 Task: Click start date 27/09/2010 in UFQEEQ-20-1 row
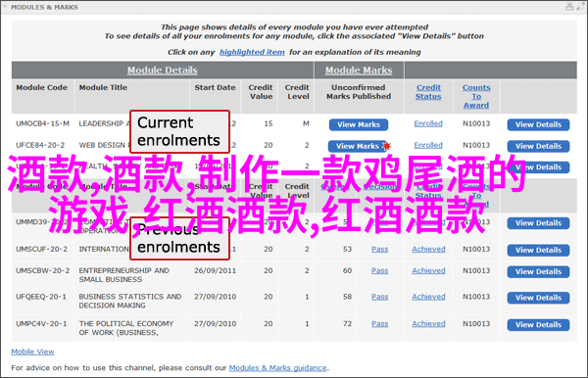pos(215,297)
